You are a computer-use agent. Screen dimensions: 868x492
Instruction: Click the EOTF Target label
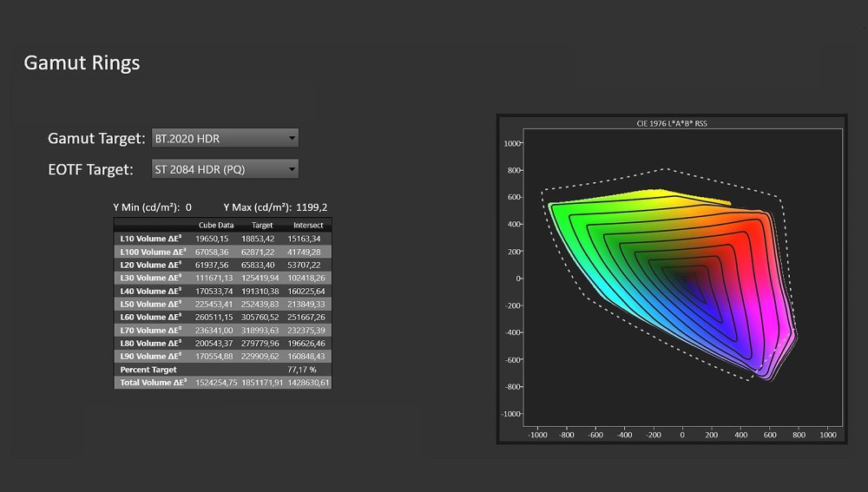(x=91, y=169)
